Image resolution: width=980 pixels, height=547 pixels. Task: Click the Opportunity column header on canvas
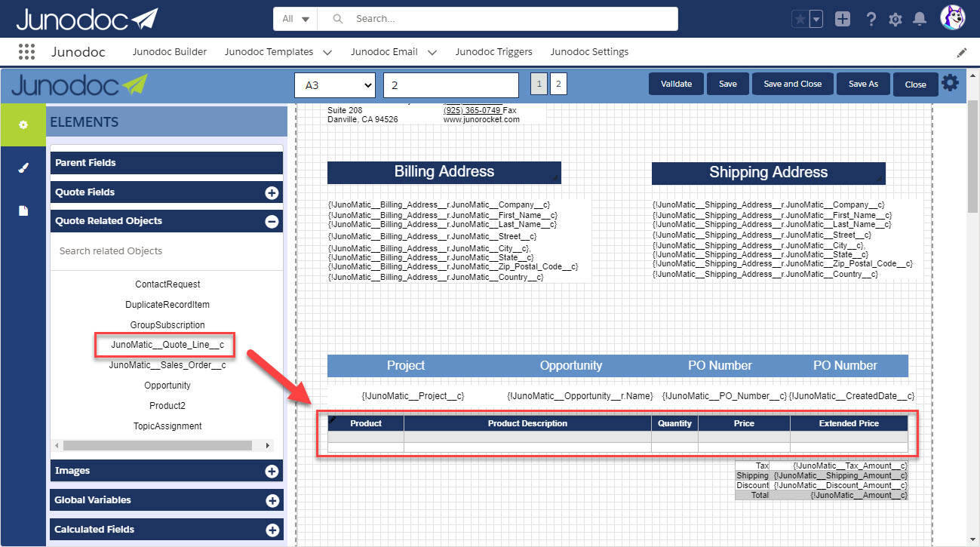click(571, 366)
